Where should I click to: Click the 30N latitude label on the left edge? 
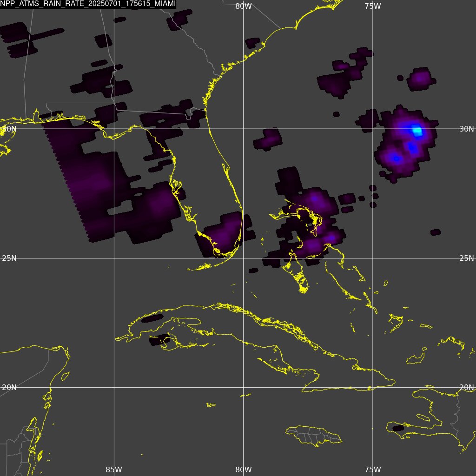(9, 129)
